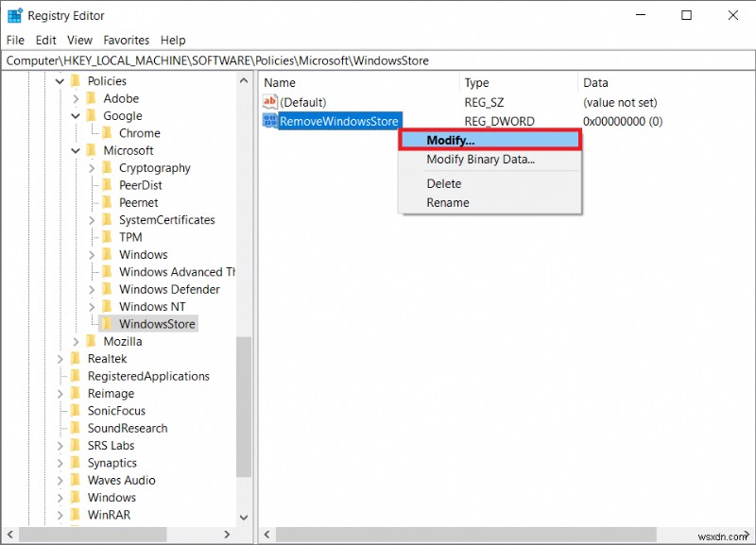Viewport: 756px width, 545px height.
Task: Select Delete in the context menu
Action: click(442, 183)
